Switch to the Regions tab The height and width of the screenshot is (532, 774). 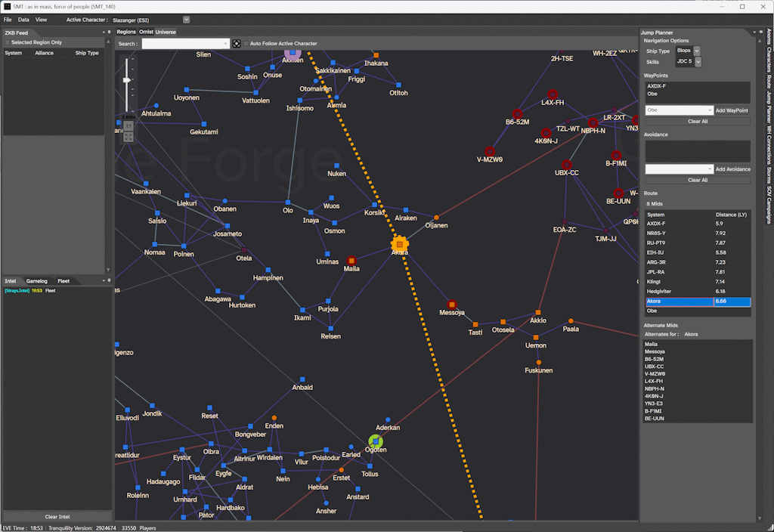tap(126, 32)
